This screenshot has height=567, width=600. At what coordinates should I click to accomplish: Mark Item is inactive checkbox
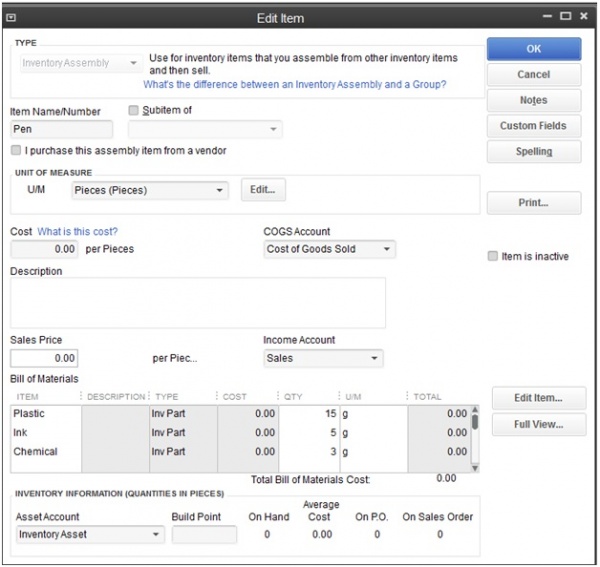492,257
